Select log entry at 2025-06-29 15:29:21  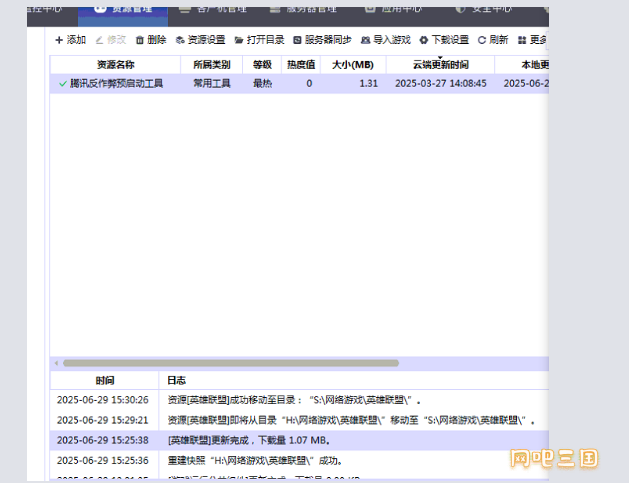coord(299,420)
